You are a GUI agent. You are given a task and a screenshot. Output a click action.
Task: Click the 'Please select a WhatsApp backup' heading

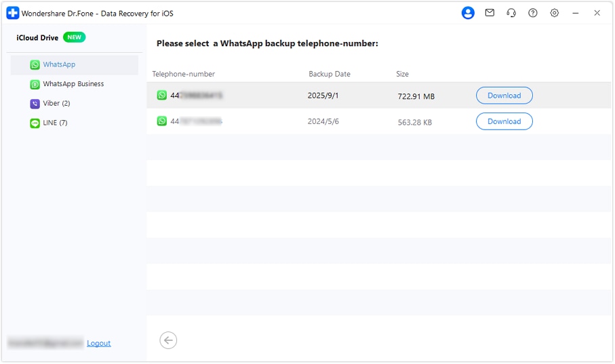[x=267, y=43]
